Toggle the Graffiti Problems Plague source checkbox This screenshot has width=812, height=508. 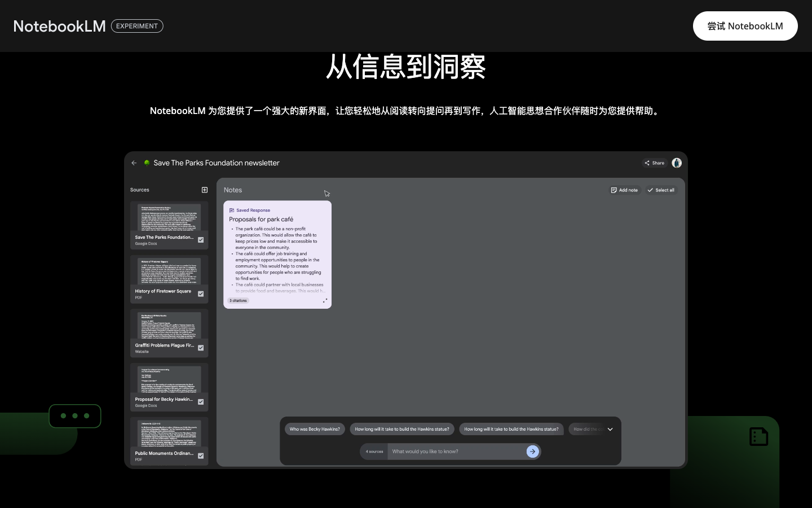click(x=201, y=348)
